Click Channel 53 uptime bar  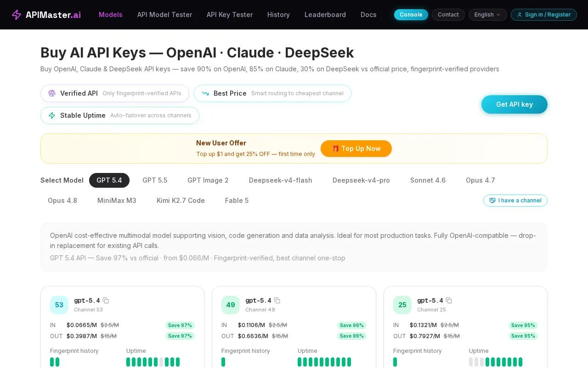pyautogui.click(x=153, y=362)
